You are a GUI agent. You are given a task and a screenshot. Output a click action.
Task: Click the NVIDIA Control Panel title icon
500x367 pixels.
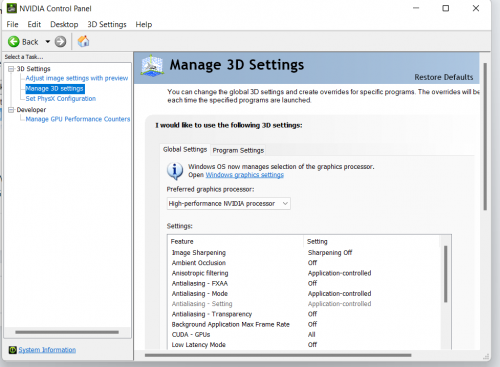pyautogui.click(x=12, y=8)
